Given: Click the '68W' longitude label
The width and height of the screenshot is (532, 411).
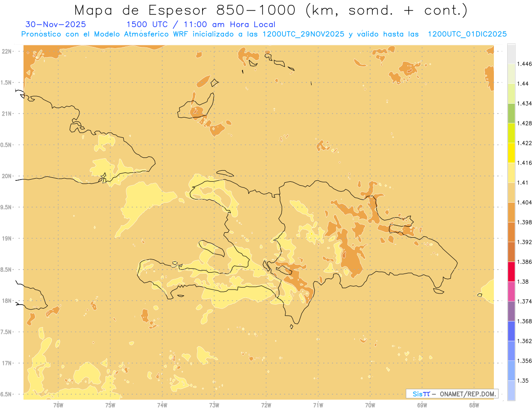Looking at the screenshot, I should pyautogui.click(x=474, y=405).
